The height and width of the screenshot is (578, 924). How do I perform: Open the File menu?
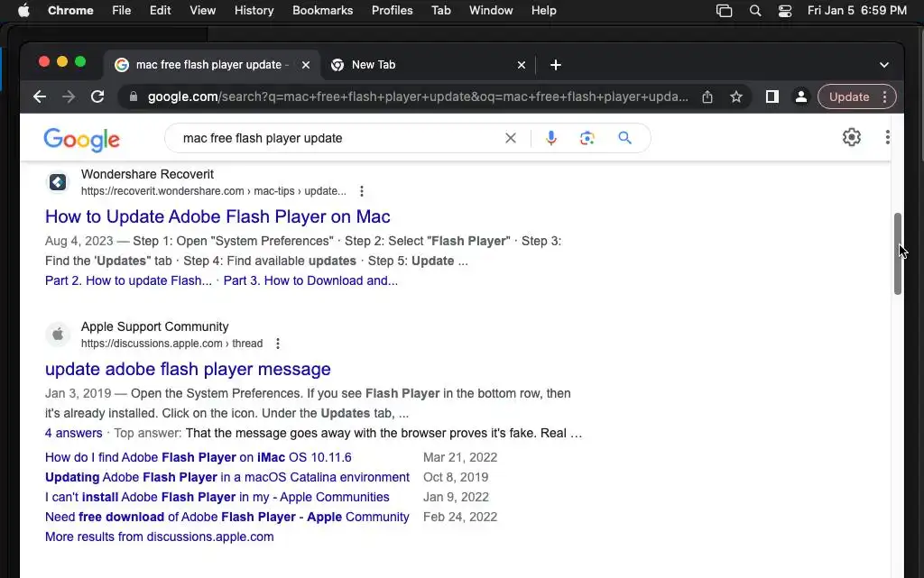(x=122, y=11)
